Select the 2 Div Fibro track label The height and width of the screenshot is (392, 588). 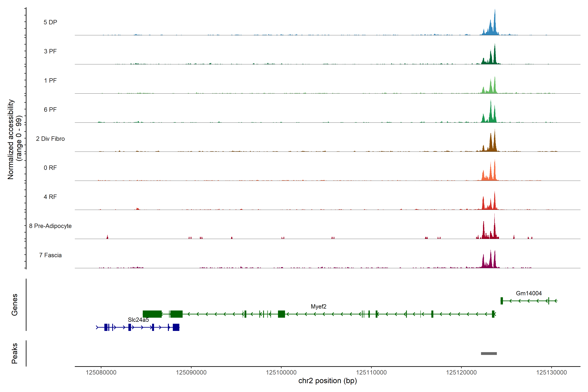[50, 139]
